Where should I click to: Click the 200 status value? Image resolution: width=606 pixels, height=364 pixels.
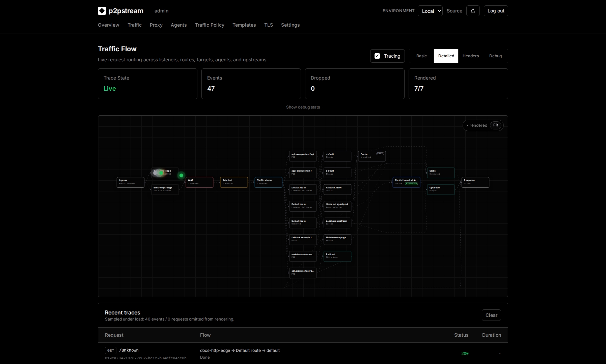(x=465, y=354)
